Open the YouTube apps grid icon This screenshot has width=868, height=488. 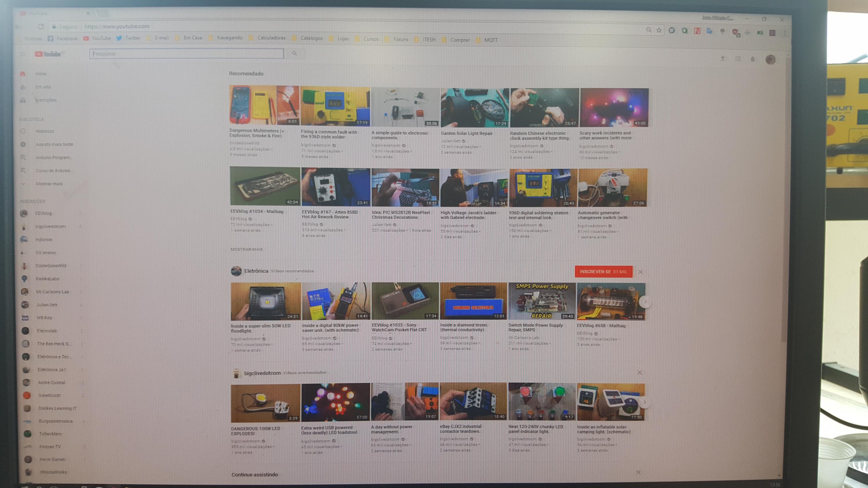(738, 59)
